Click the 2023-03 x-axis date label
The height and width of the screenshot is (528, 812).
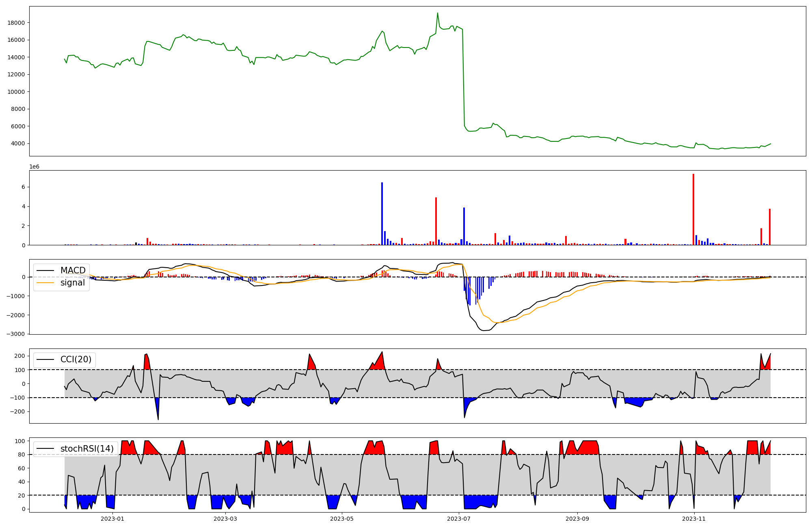(x=225, y=519)
